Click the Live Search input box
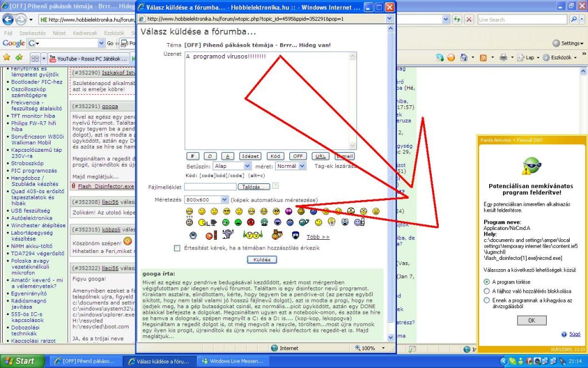The height and width of the screenshot is (368, 588). coord(522,20)
